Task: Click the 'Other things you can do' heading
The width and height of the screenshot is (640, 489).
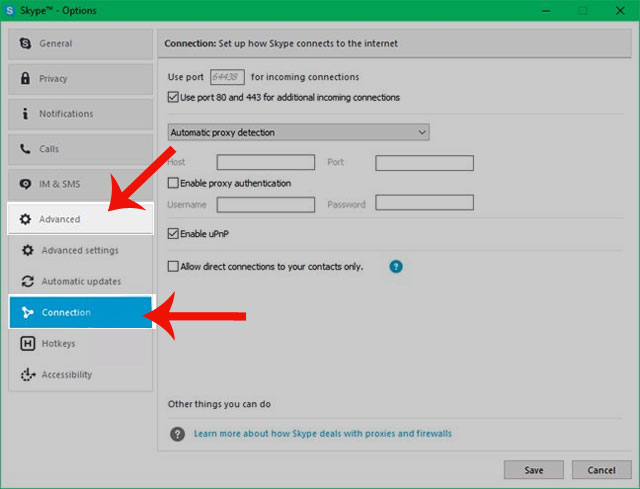Action: pyautogui.click(x=219, y=404)
